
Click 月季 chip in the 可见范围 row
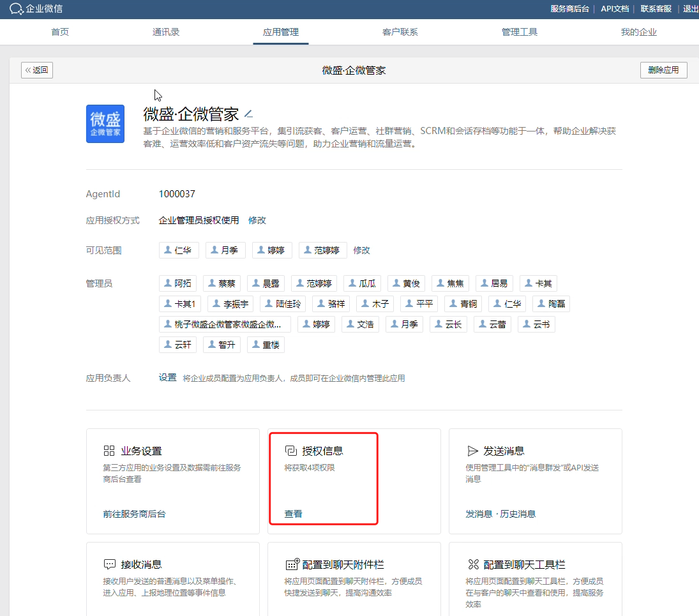coord(225,250)
